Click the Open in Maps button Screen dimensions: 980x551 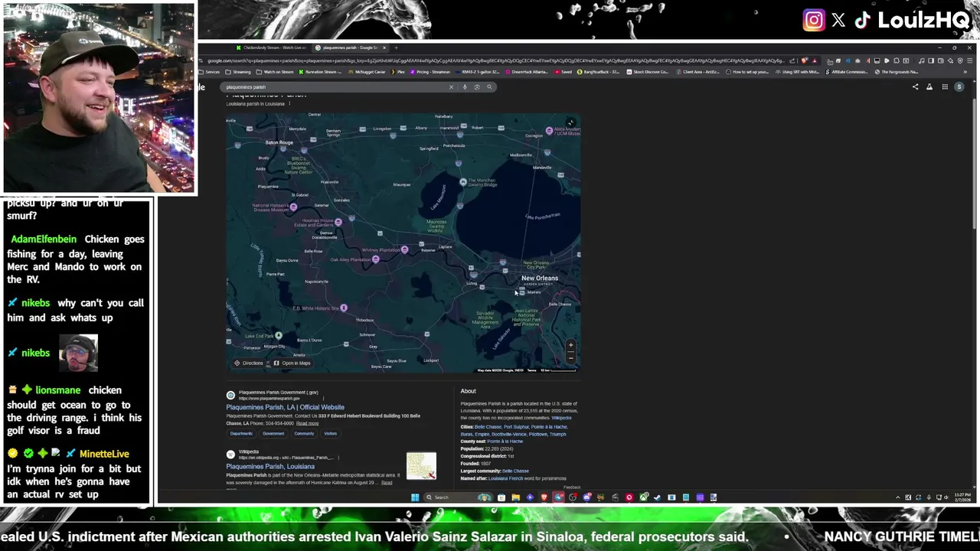(x=292, y=363)
